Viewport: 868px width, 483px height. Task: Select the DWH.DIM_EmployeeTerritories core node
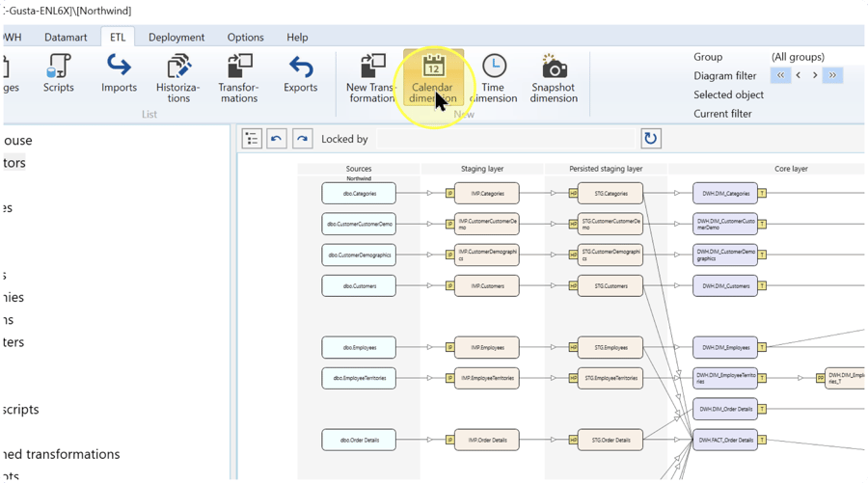click(725, 379)
